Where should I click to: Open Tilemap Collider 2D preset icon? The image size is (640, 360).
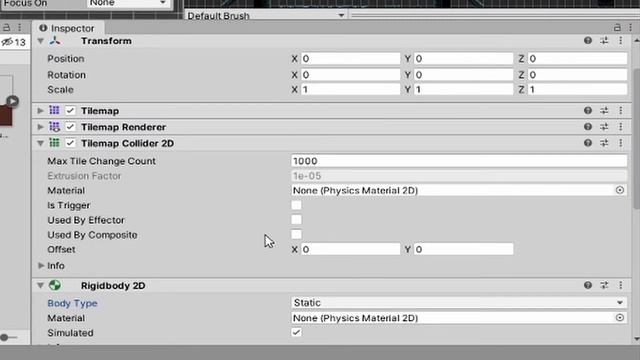(604, 143)
